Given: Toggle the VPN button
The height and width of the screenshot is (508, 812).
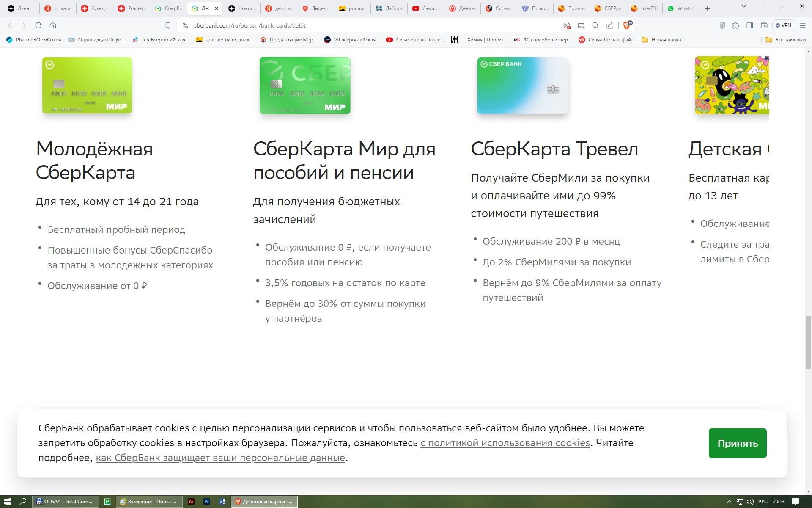Looking at the screenshot, I should pos(783,25).
